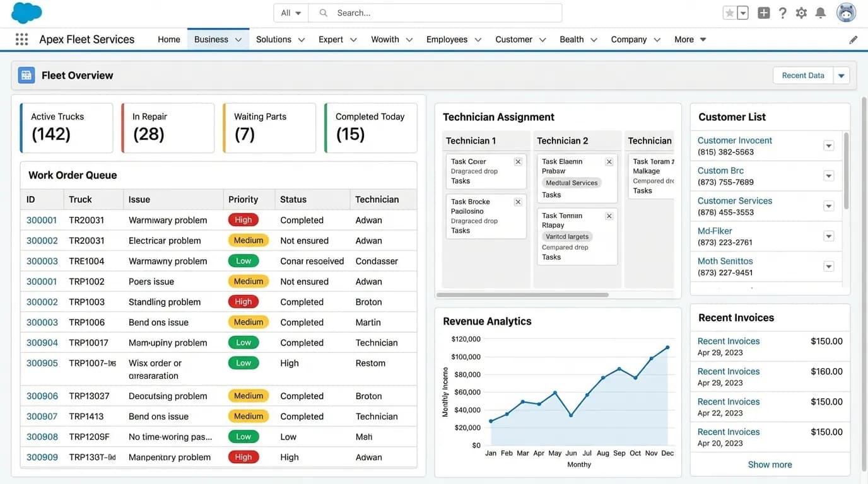Viewport: 868px width, 484px height.
Task: Open the App Launcher grid icon
Action: [21, 39]
